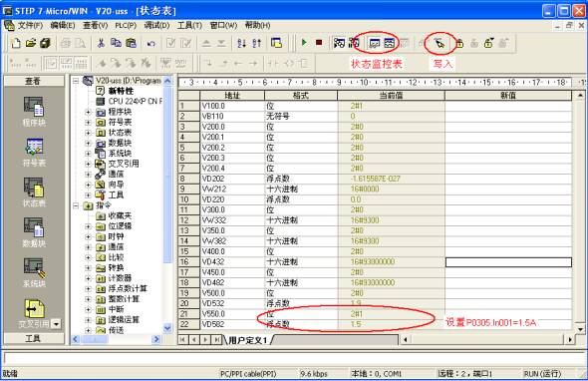Expand the 数据块 tree node

click(x=88, y=143)
